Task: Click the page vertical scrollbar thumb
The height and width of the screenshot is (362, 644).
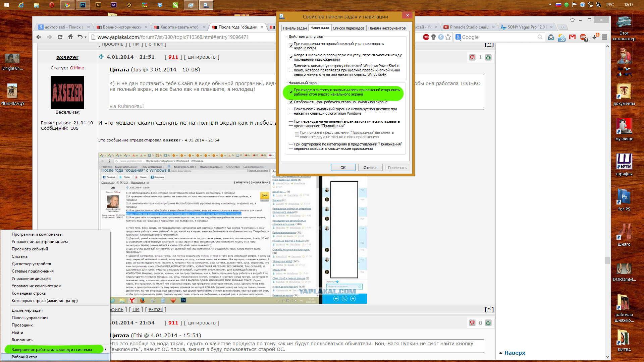Action: pyautogui.click(x=607, y=260)
